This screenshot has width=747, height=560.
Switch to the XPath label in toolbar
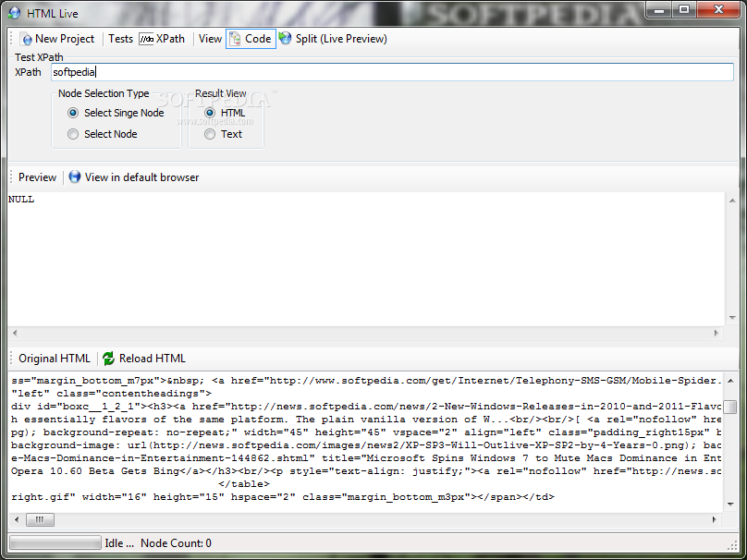170,39
